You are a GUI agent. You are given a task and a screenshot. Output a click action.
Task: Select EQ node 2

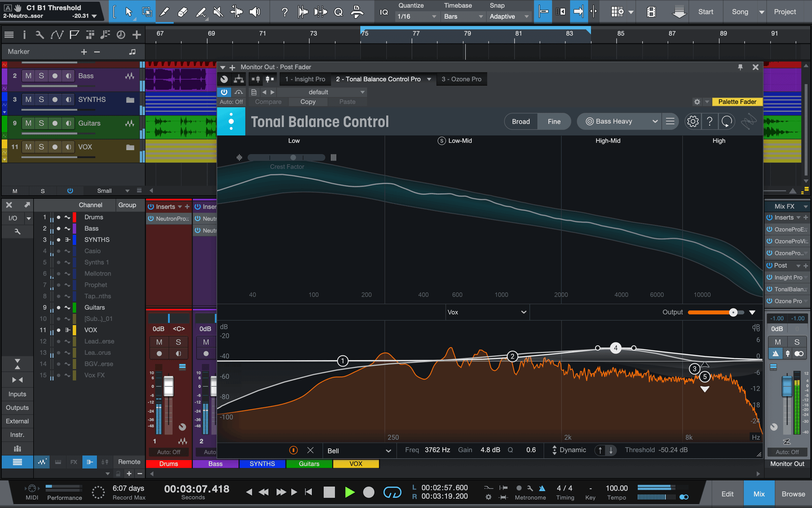[513, 356]
